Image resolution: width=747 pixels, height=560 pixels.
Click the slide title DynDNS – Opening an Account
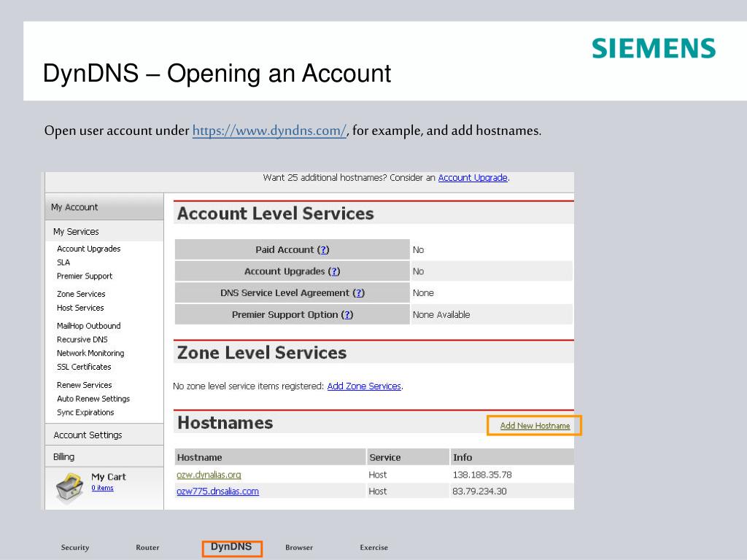(x=217, y=74)
